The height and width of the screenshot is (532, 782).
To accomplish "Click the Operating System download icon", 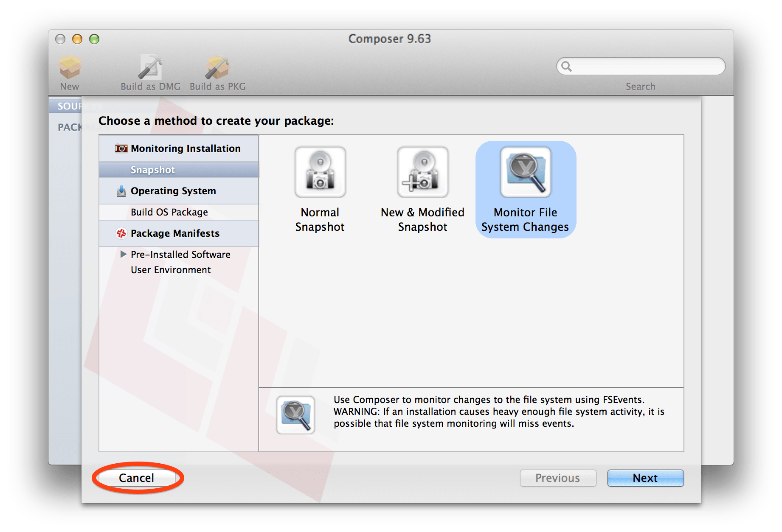I will pyautogui.click(x=121, y=191).
